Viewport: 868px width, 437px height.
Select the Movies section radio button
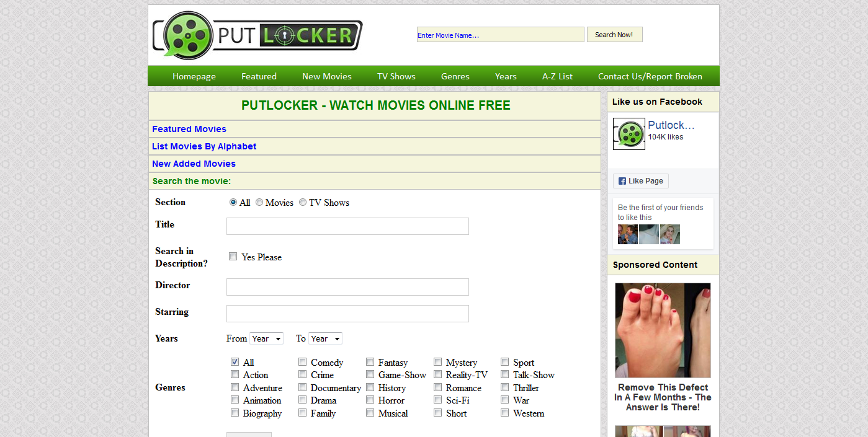coord(259,202)
